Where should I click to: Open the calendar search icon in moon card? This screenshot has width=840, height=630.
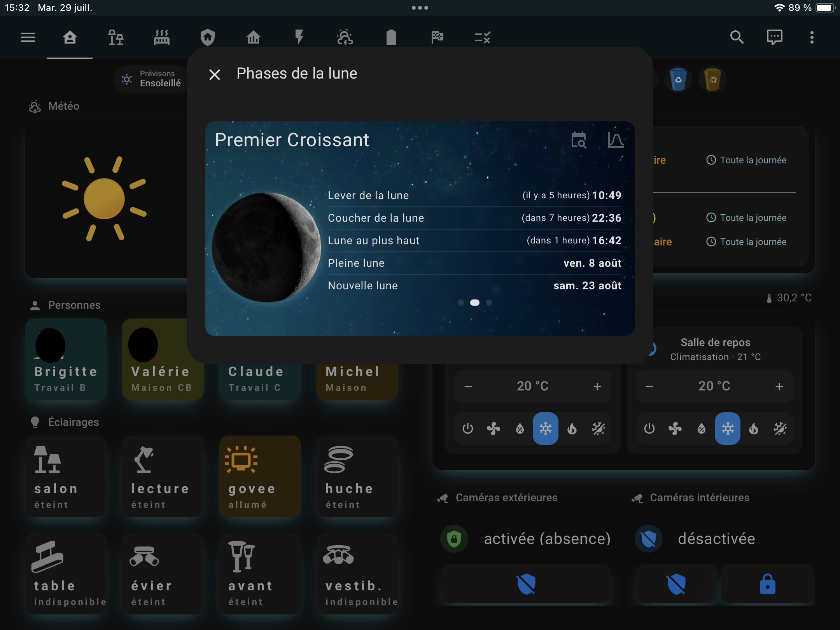(579, 140)
